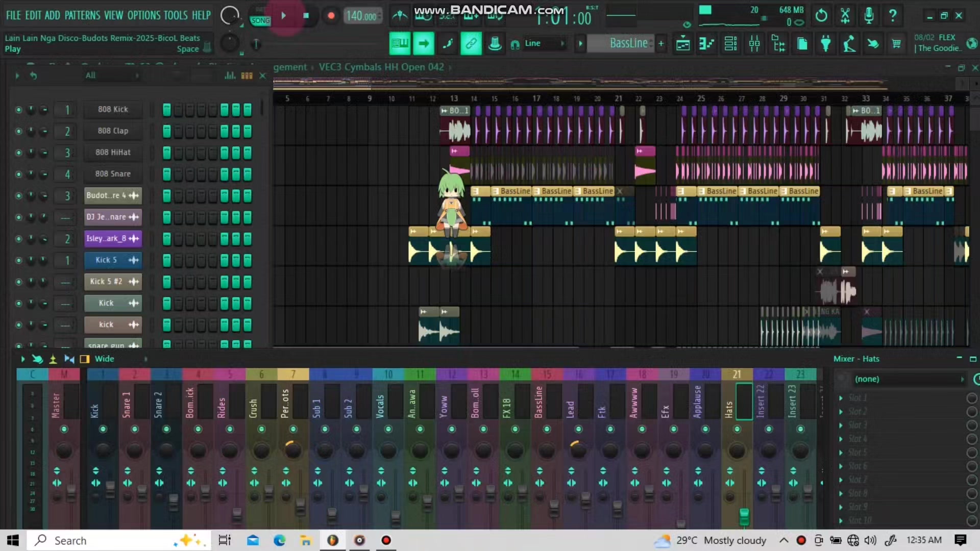The height and width of the screenshot is (551, 980).
Task: Open the ADD menu
Action: click(53, 15)
